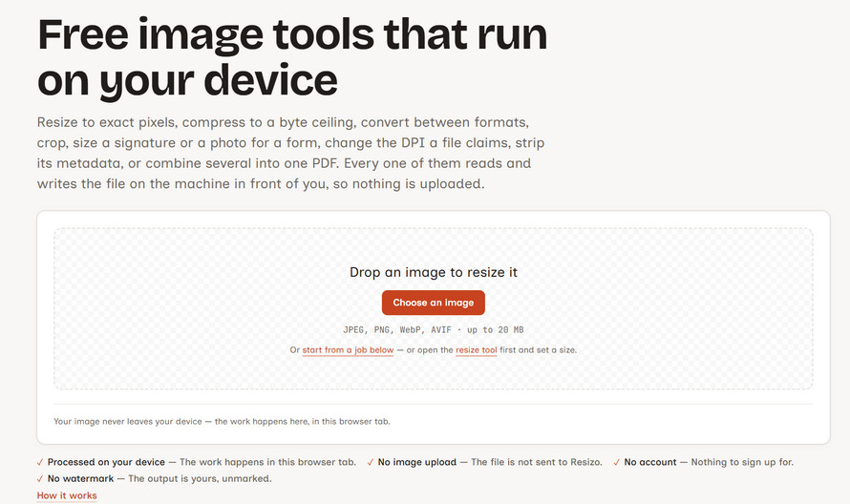Click the checkmark beside 'No image upload'
The height and width of the screenshot is (504, 850).
[x=371, y=462]
